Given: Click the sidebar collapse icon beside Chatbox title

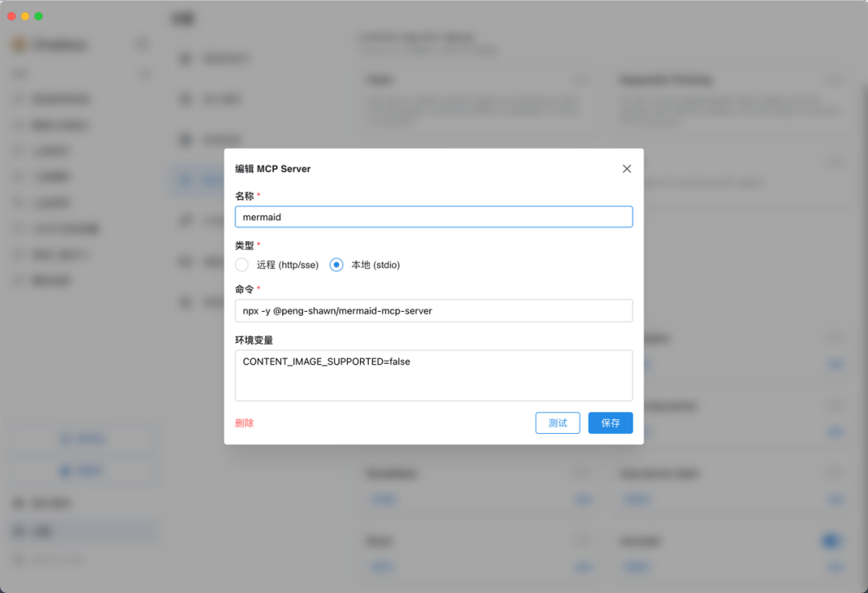Looking at the screenshot, I should [x=141, y=44].
